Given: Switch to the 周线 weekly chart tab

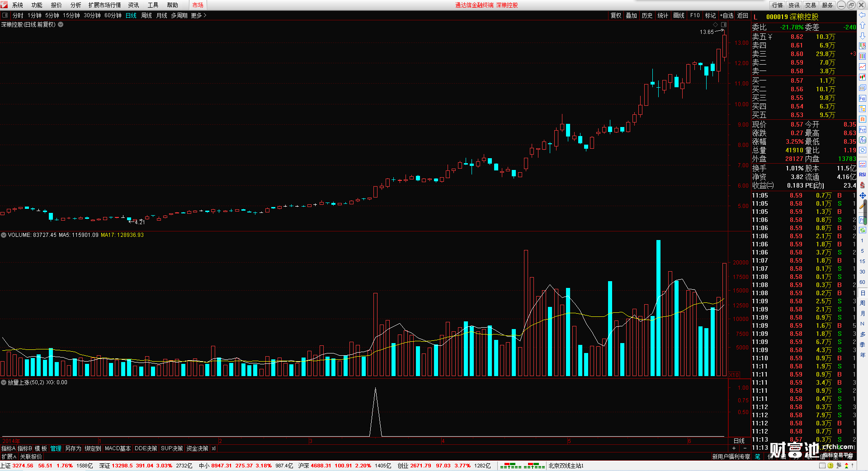Looking at the screenshot, I should click(146, 15).
